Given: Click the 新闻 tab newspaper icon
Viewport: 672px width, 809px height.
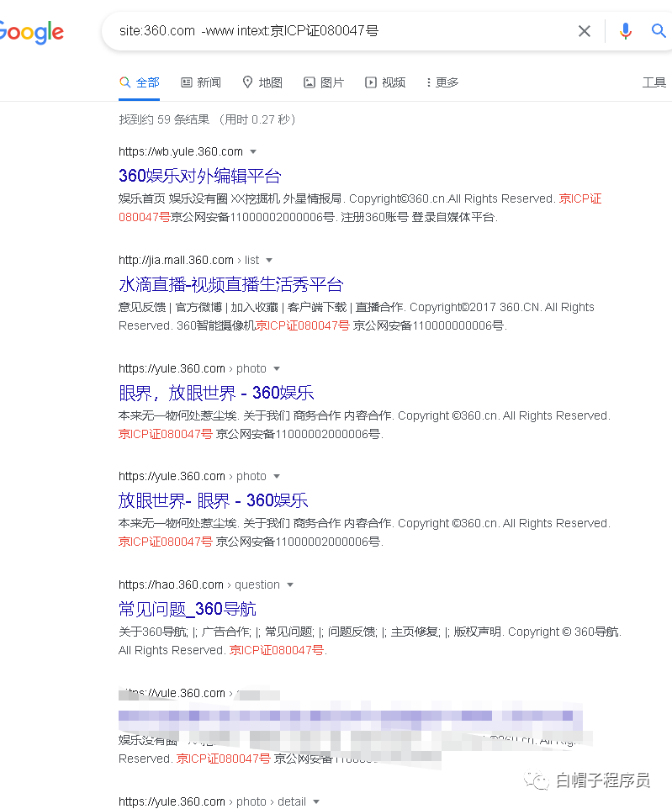Looking at the screenshot, I should point(187,82).
